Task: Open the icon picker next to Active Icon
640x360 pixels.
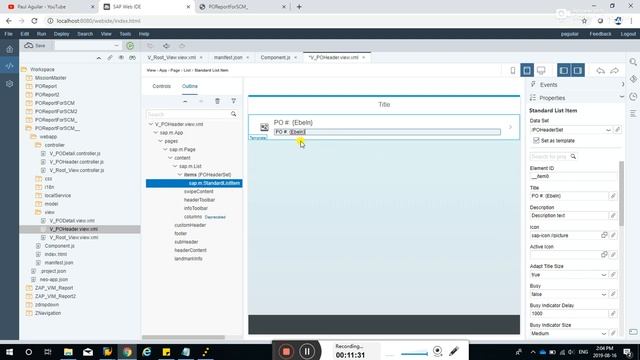Action: pos(604,255)
